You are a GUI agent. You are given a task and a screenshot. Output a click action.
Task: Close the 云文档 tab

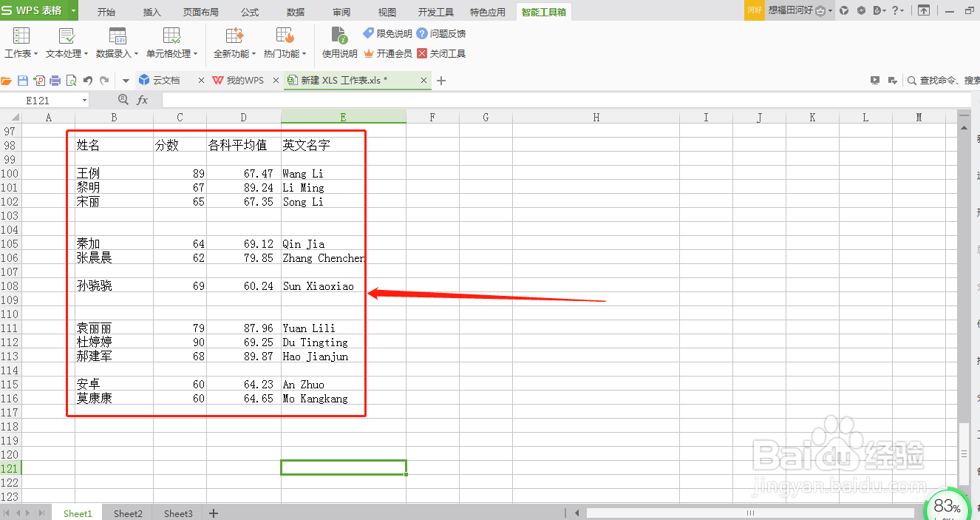(x=201, y=81)
